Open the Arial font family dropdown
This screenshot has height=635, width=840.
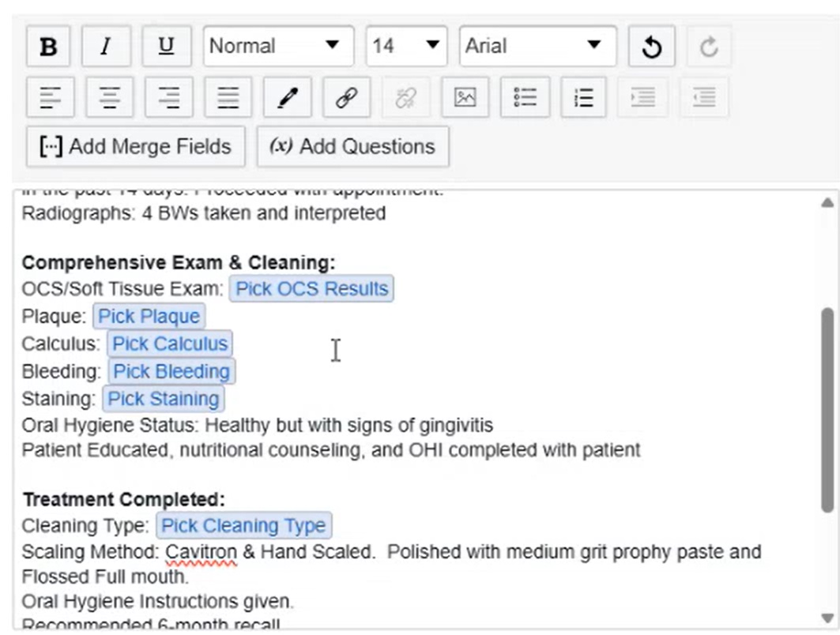537,46
